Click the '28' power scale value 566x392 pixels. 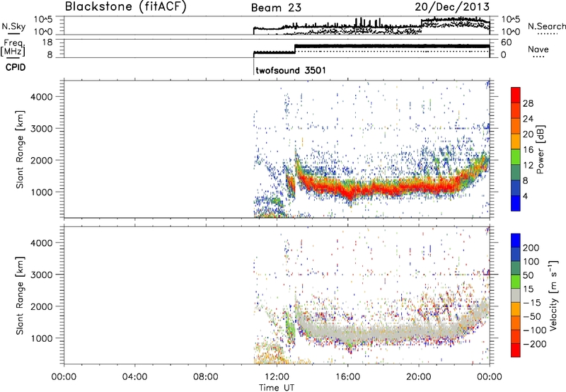tap(528, 103)
